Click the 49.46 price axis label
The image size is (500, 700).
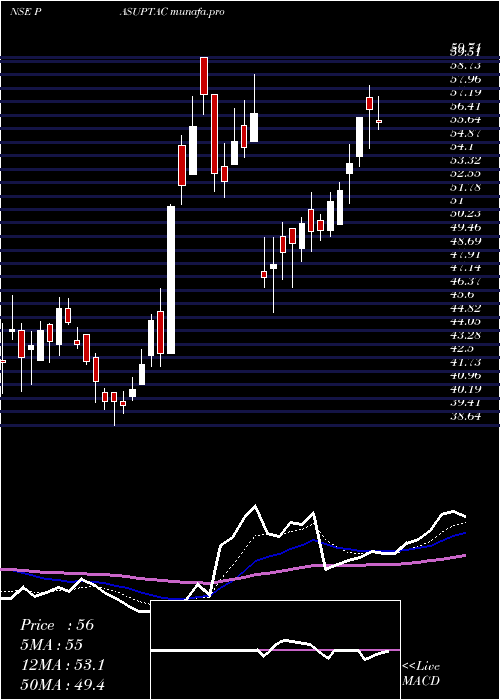(465, 227)
